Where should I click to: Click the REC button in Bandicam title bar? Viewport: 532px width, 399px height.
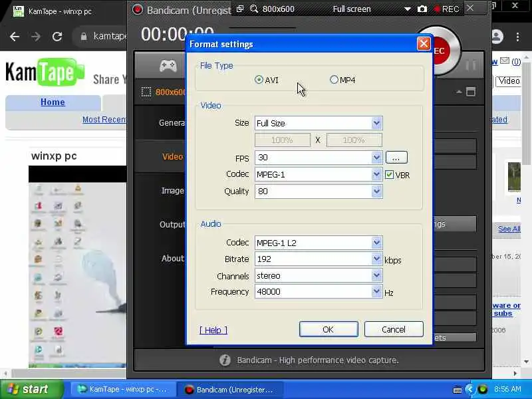[x=446, y=9]
